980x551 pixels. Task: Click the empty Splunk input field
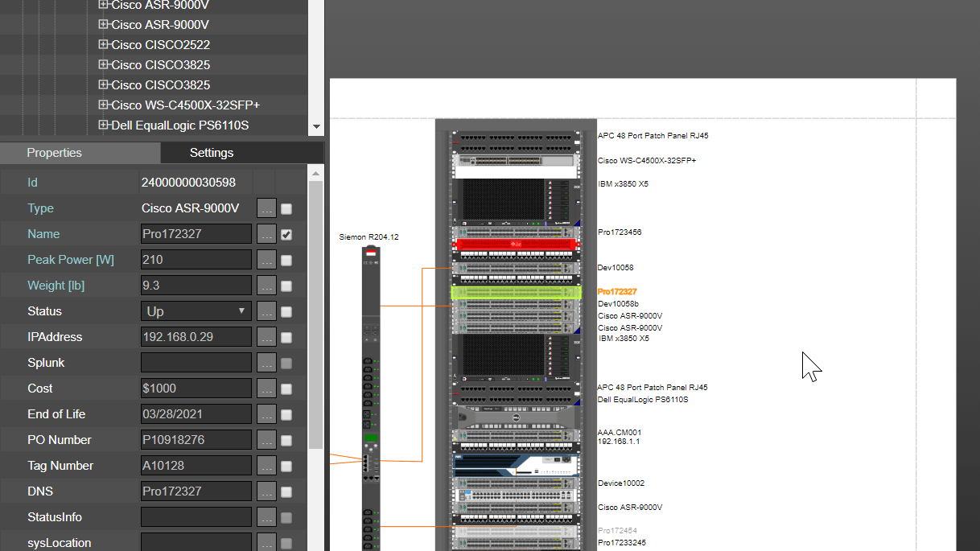196,363
